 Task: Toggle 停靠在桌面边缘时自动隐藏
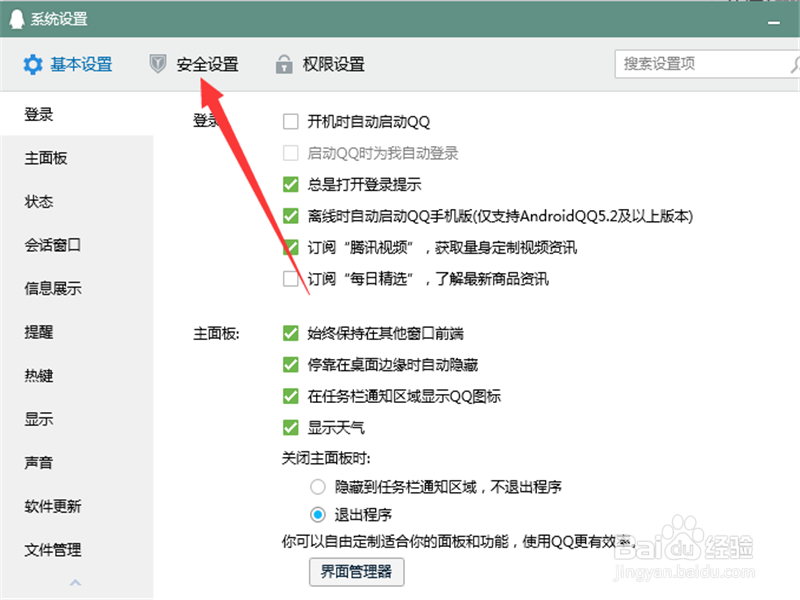(x=291, y=364)
